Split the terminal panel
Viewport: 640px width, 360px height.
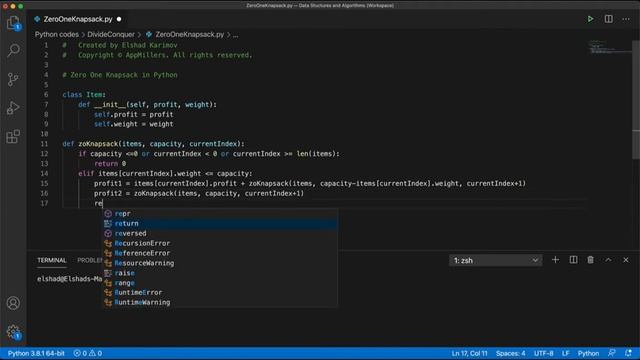coord(573,260)
